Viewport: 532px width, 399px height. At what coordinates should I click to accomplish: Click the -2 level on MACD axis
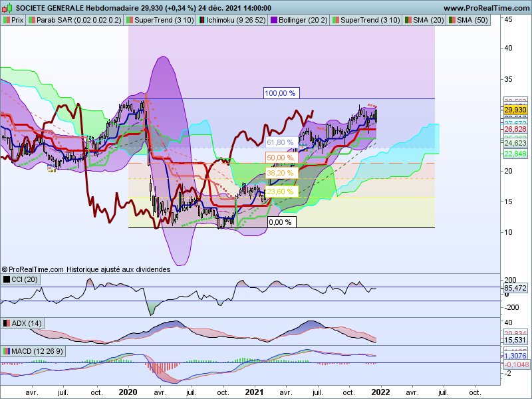(508, 374)
